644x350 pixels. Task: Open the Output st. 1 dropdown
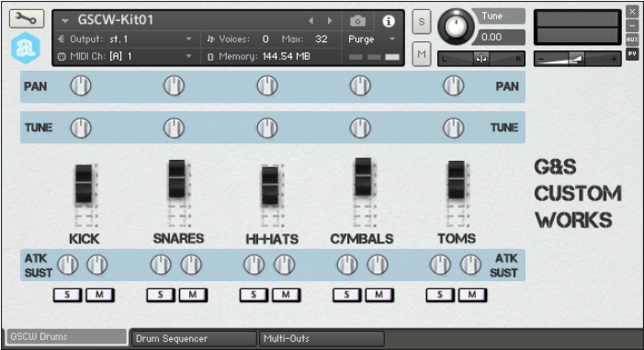coord(188,39)
